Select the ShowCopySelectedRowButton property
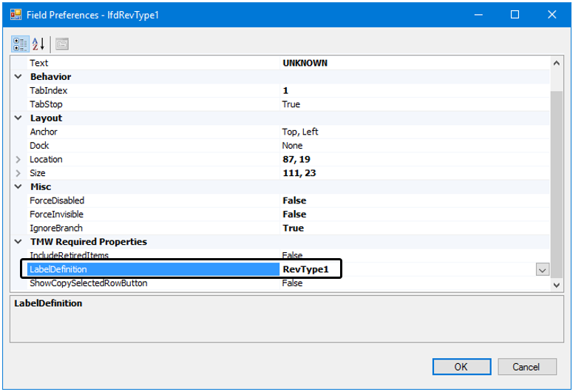The height and width of the screenshot is (392, 573). 88,283
